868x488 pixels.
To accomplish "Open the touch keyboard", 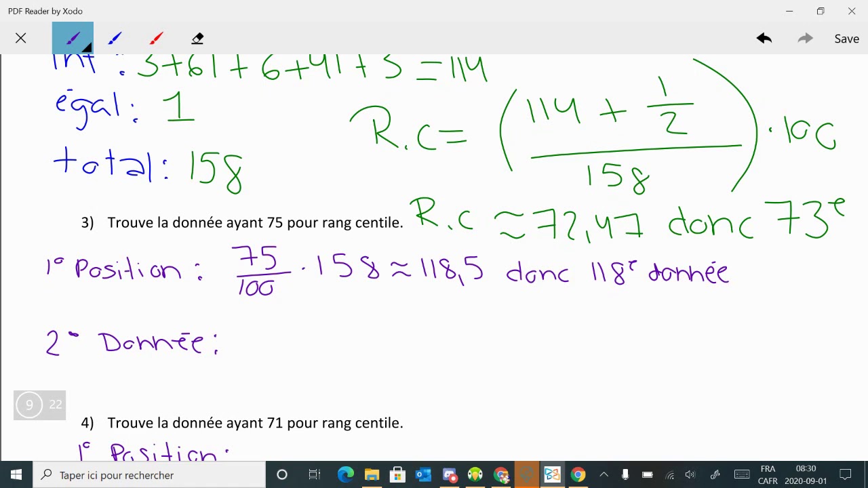I will 742,475.
